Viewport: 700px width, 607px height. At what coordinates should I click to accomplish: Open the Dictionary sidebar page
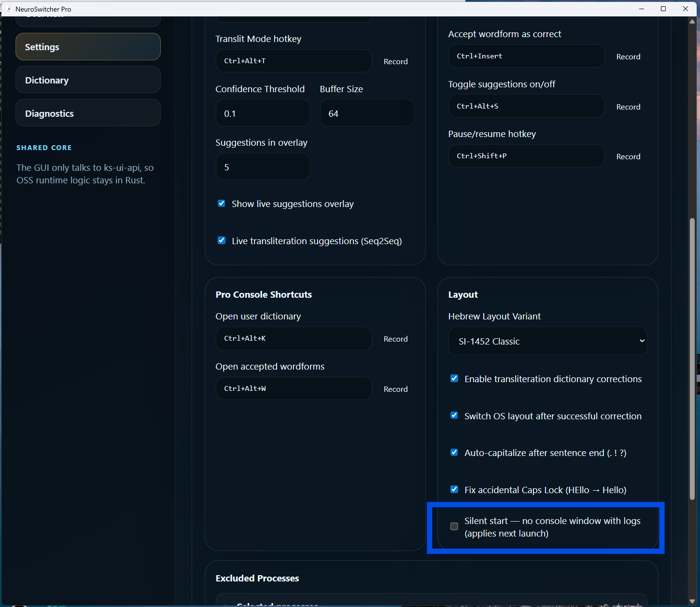coord(88,80)
